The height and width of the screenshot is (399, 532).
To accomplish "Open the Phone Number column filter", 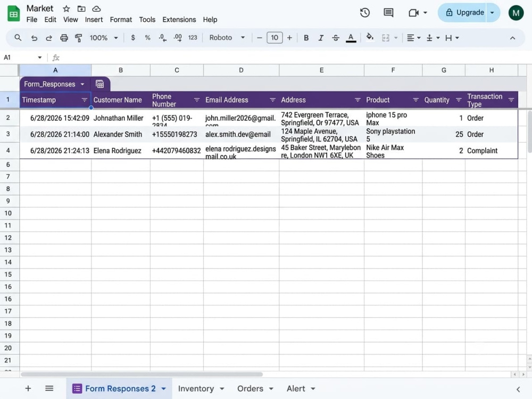I will [197, 100].
